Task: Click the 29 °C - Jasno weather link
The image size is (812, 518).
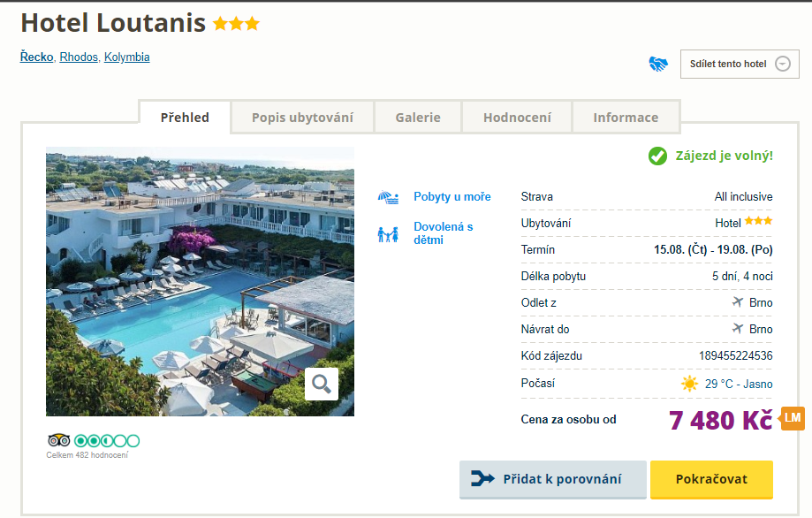Action: coord(739,384)
